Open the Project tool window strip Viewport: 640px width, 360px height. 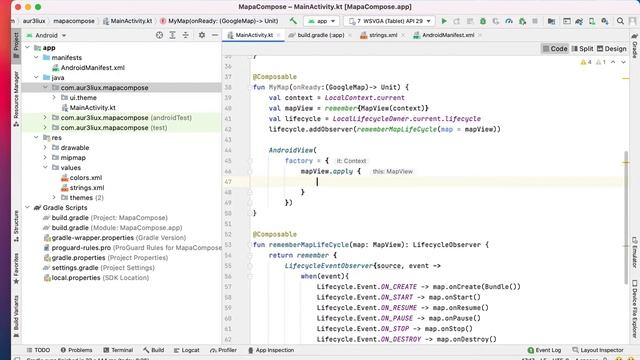tap(16, 45)
